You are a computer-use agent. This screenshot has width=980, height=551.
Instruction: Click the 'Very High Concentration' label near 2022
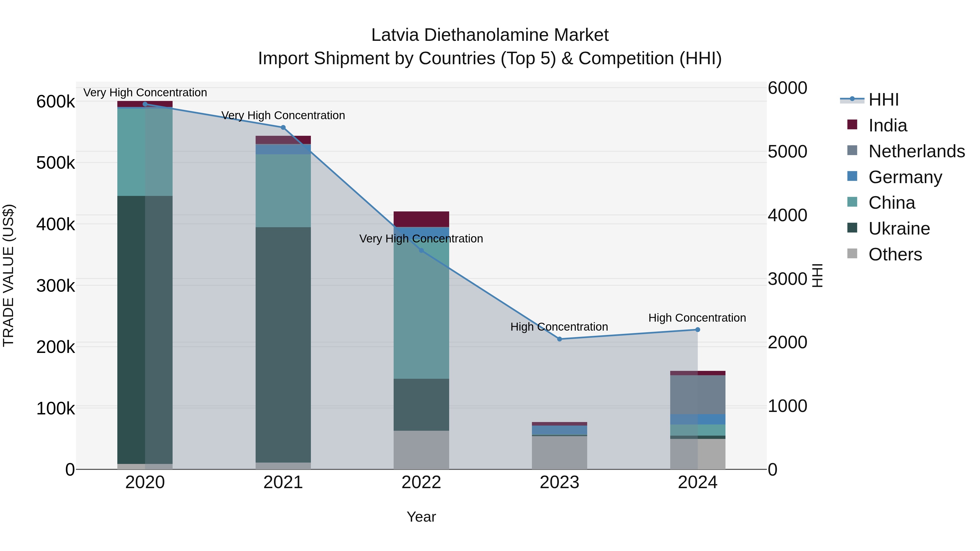tap(421, 239)
